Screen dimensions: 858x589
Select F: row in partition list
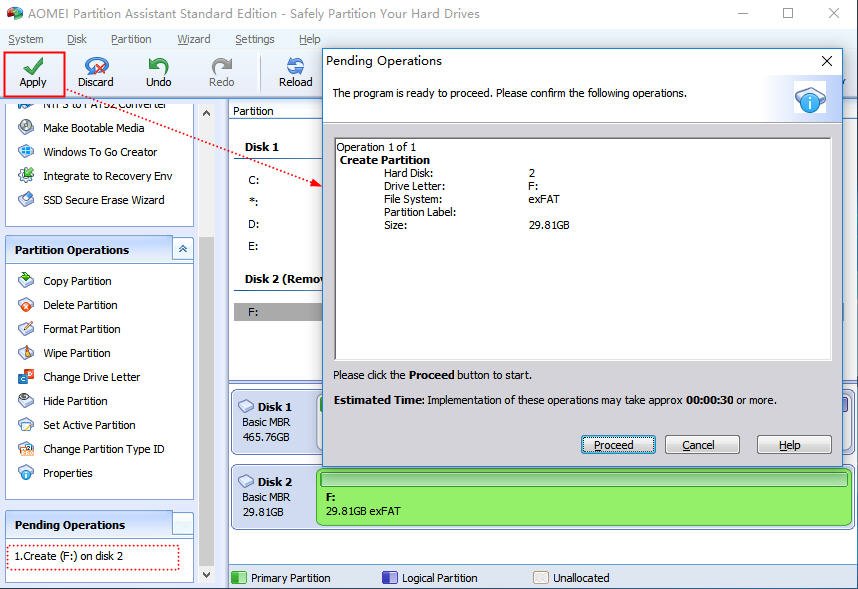coord(277,312)
